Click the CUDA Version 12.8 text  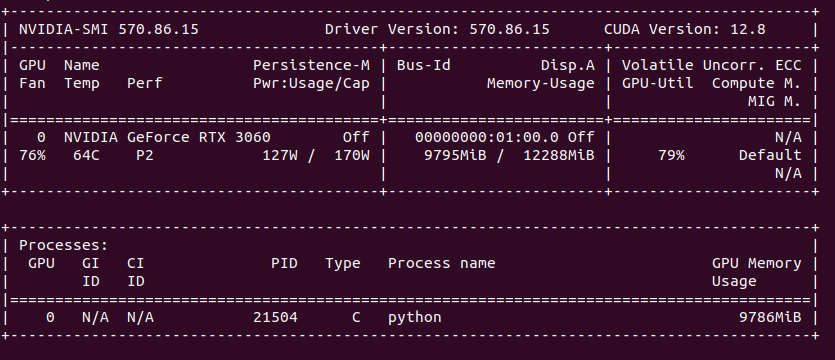[685, 29]
